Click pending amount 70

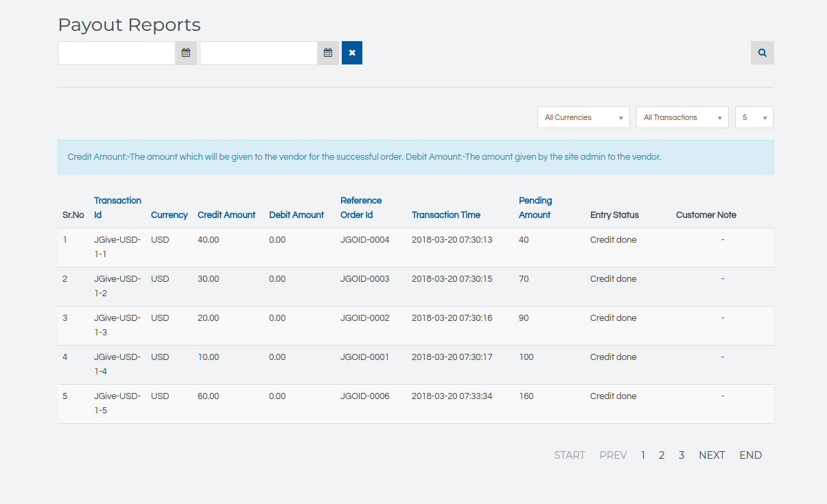point(524,279)
